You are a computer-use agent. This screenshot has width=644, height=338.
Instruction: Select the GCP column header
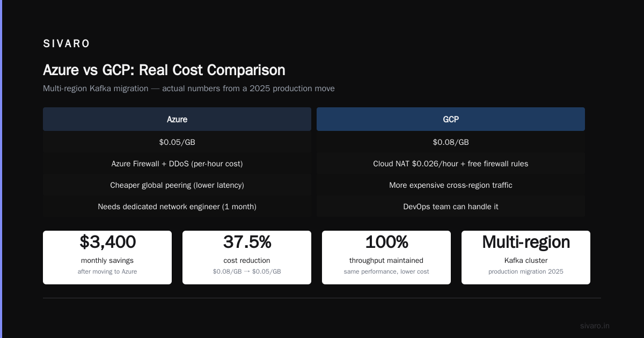(x=451, y=119)
